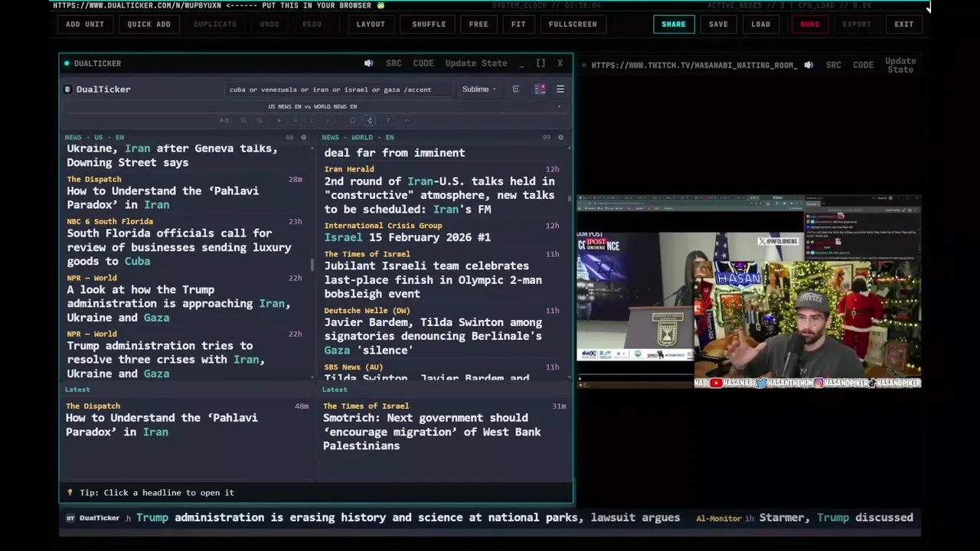Expand the US NEWS EN vs WORLD NEWS EN selector
Screen dimensions: 980x551
(x=312, y=106)
